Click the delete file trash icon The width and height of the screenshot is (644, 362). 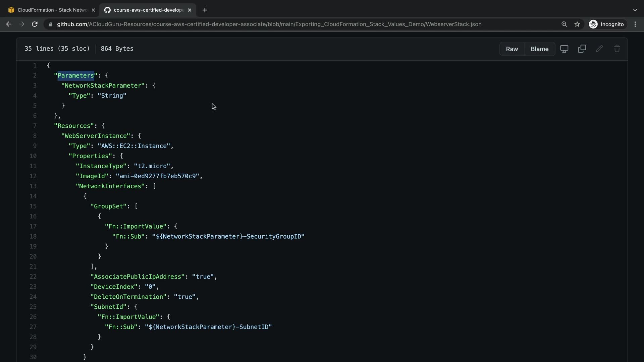coord(617,49)
